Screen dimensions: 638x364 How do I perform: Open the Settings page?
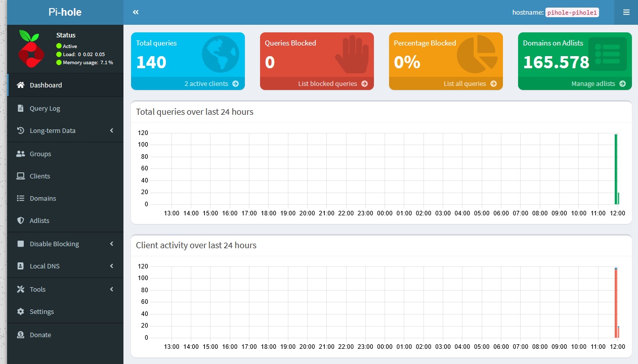pyautogui.click(x=65, y=311)
